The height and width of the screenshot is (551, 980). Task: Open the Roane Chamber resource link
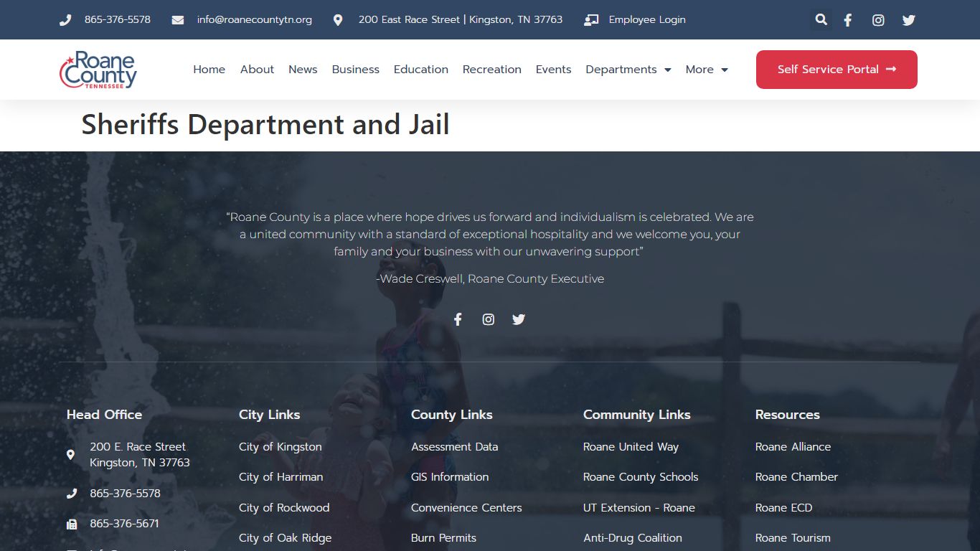(796, 476)
